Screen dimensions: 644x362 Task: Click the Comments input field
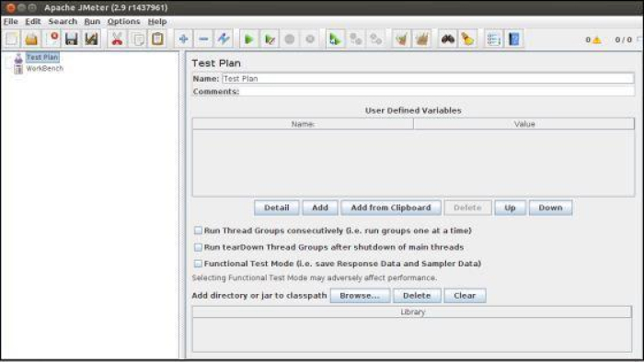(437, 92)
